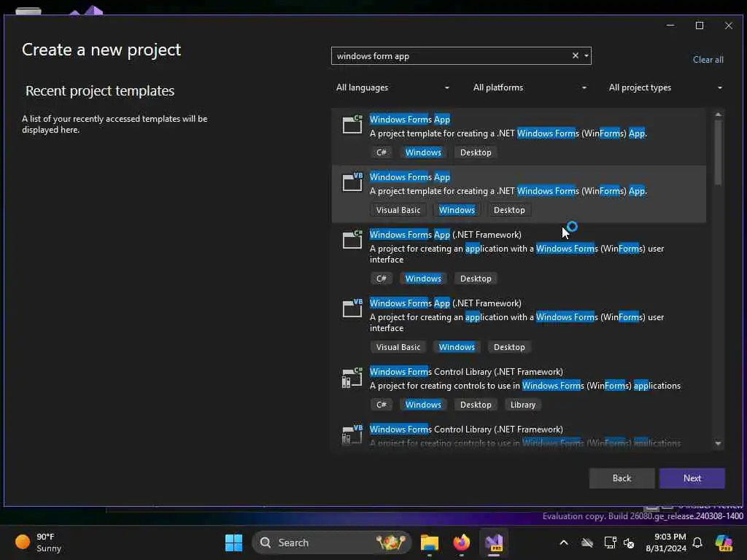Click the Next button
747x560 pixels.
click(x=692, y=478)
